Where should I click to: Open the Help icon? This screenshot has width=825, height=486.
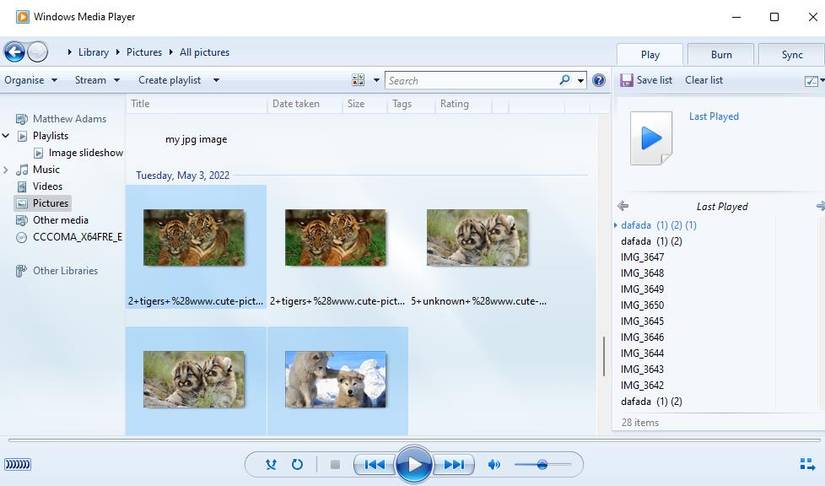click(599, 80)
